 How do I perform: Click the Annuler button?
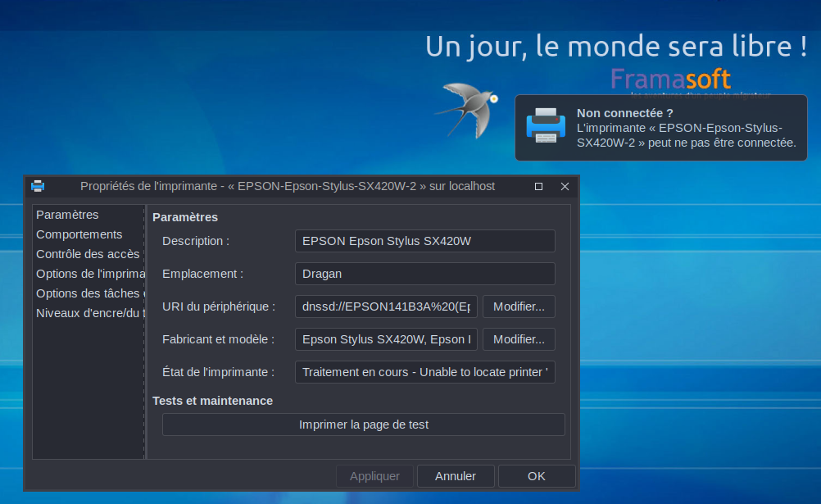(456, 476)
